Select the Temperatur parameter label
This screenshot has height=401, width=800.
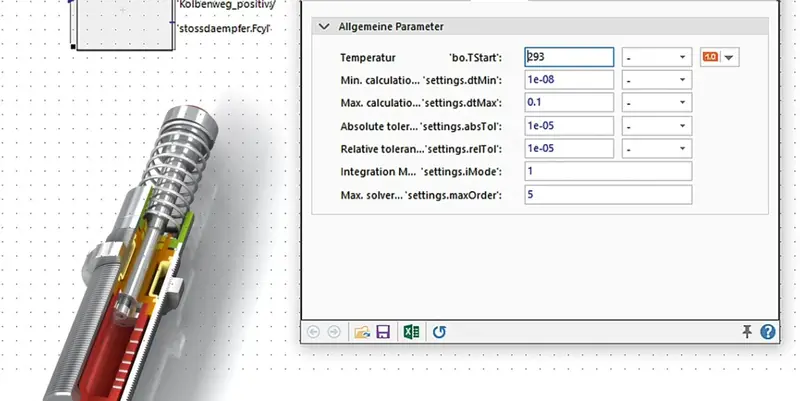pyautogui.click(x=368, y=58)
